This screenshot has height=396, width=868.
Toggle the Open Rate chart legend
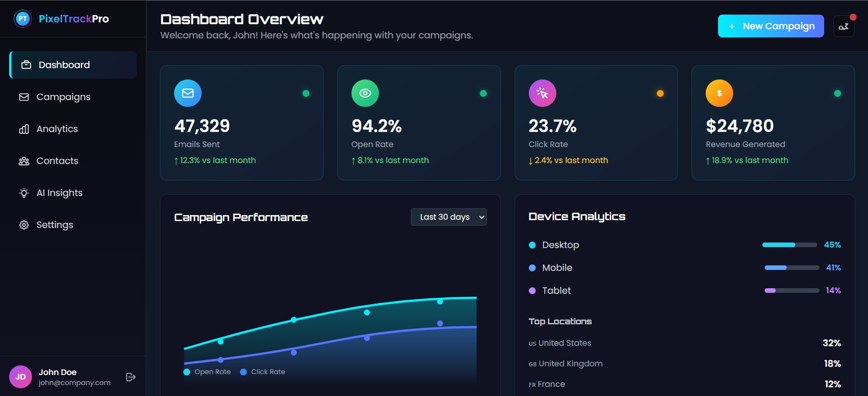208,372
